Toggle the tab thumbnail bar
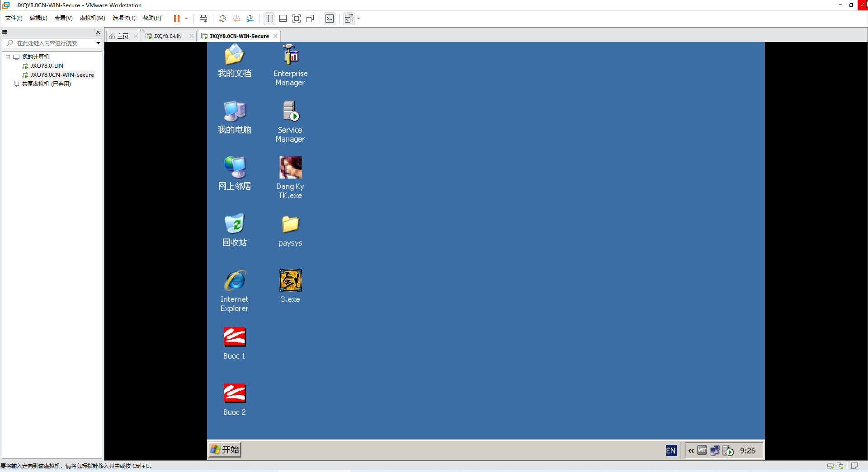The width and height of the screenshot is (868, 472). tap(283, 19)
